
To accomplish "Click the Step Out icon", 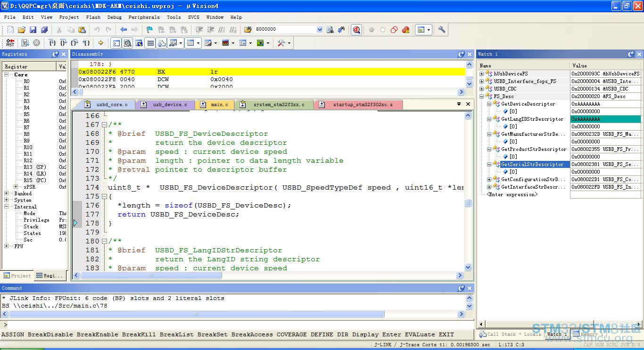I will click(x=75, y=43).
